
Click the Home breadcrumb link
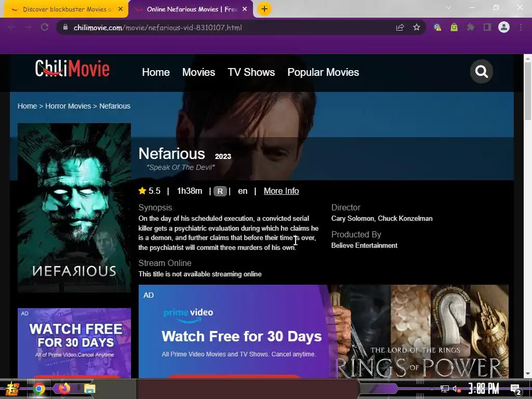click(27, 106)
